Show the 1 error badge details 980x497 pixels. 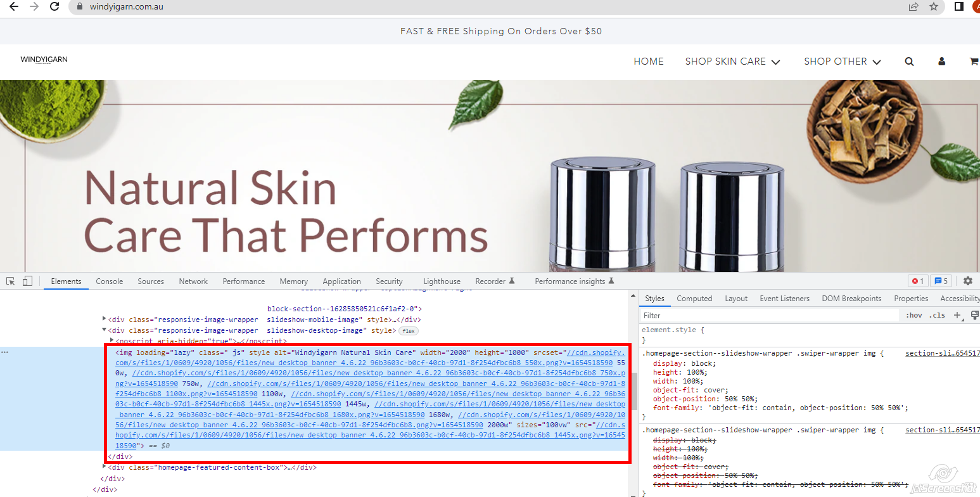click(x=917, y=281)
